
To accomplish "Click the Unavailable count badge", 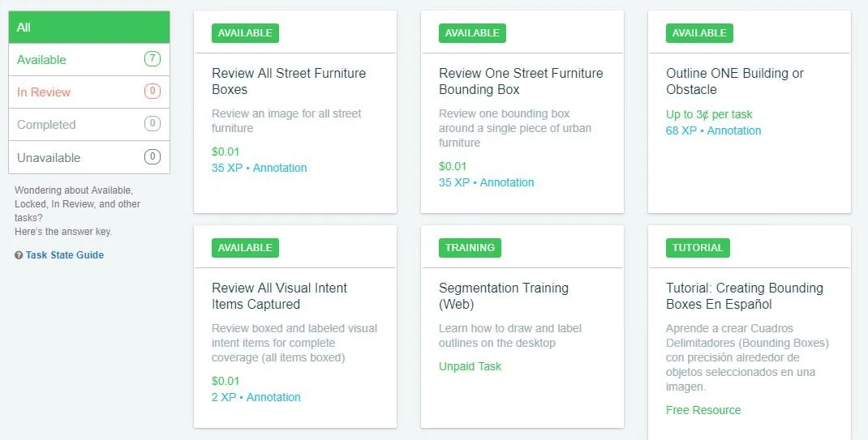I will tap(153, 157).
